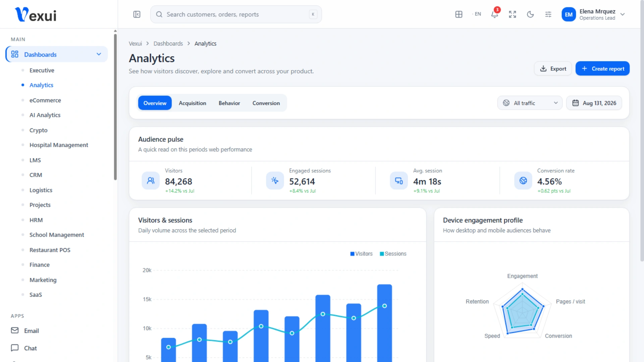
Task: Click the Conversion rate icon
Action: click(523, 181)
